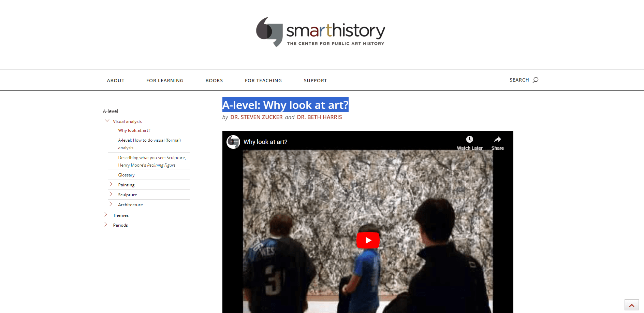Click the Smarthistory channel avatar in video

[x=233, y=142]
